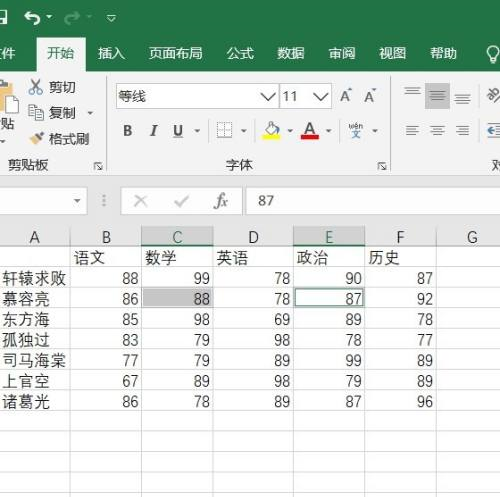The image size is (500, 497).
Task: Click the increase font size icon
Action: point(346,96)
